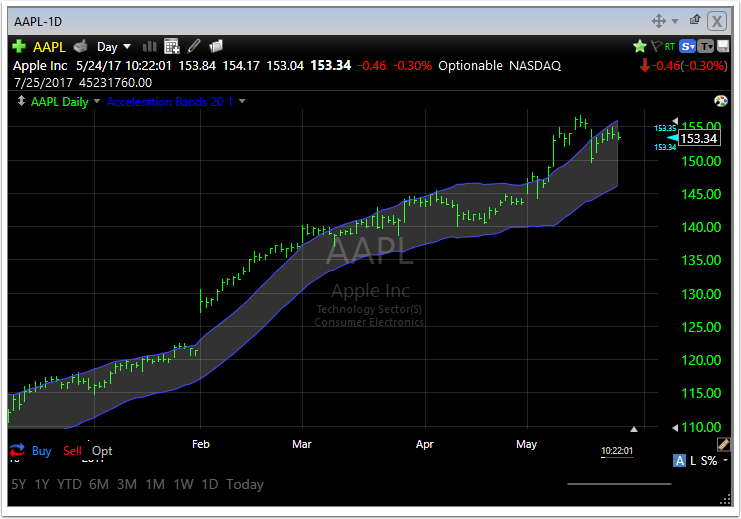Expand the AAPL Daily dropdown arrow
Image resolution: width=741 pixels, height=519 pixels.
[97, 101]
